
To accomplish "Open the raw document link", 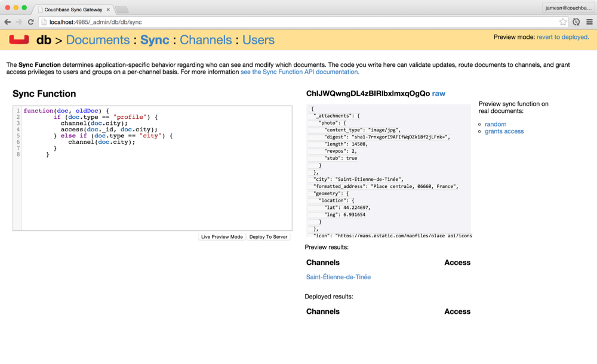I will tap(439, 94).
